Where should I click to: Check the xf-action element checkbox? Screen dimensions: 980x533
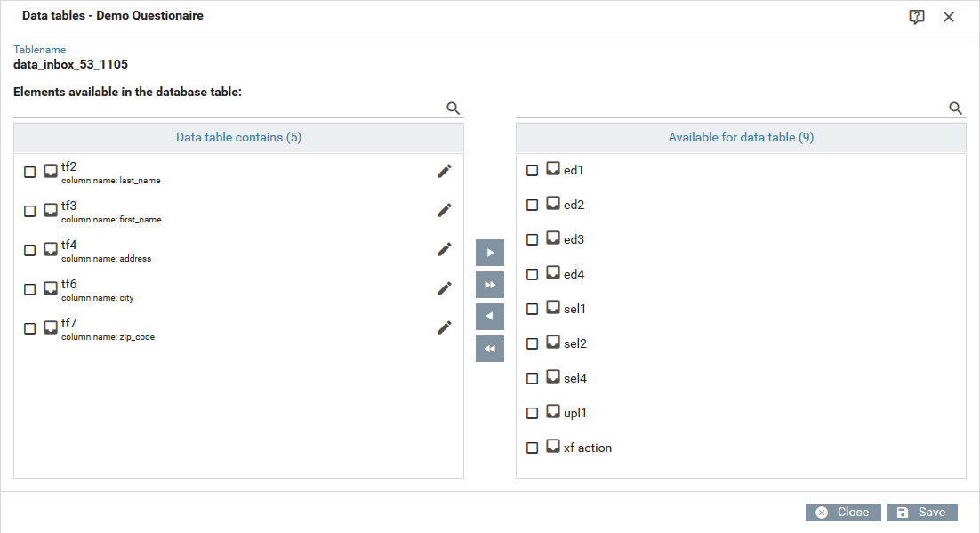(x=533, y=448)
